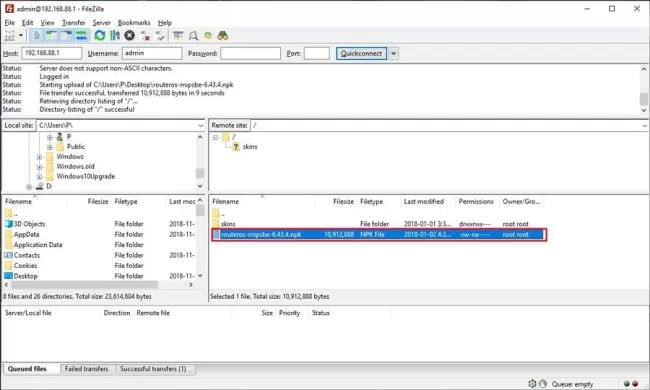Image resolution: width=650 pixels, height=390 pixels.
Task: Click the gear icon in the status bar
Action: click(x=532, y=384)
